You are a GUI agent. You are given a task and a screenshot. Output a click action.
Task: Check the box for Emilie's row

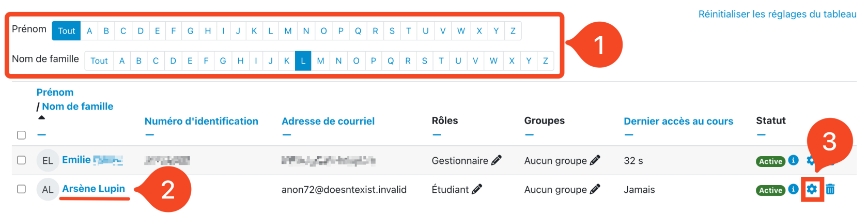tap(21, 160)
